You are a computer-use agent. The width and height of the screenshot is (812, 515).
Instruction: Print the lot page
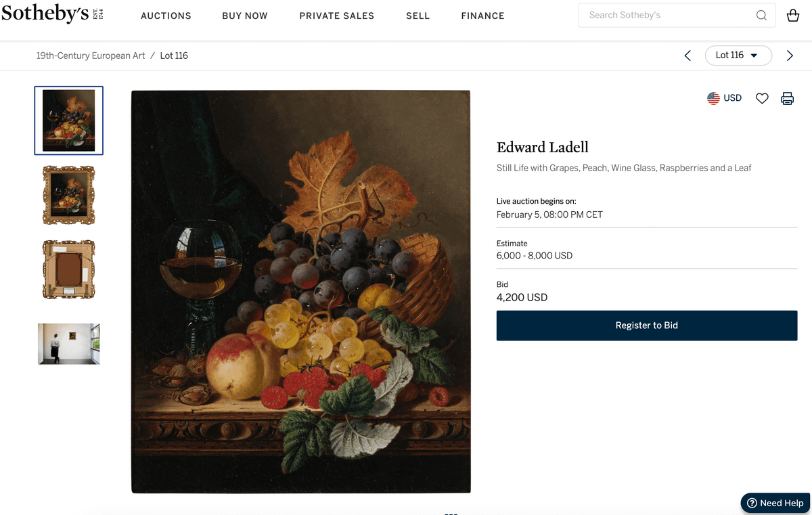(x=787, y=98)
